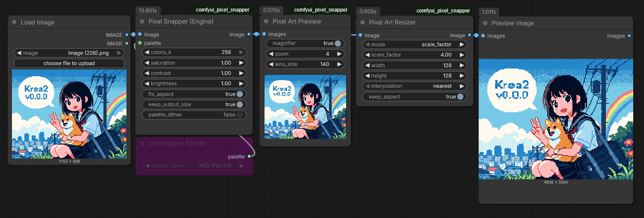Click the 4608 × 3584 size label
This screenshot has height=218, width=644.
pyautogui.click(x=556, y=182)
